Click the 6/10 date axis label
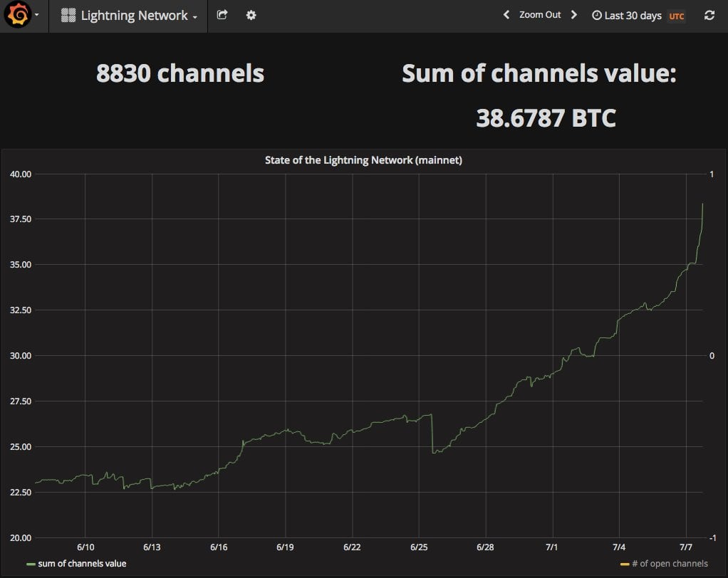 coord(85,547)
